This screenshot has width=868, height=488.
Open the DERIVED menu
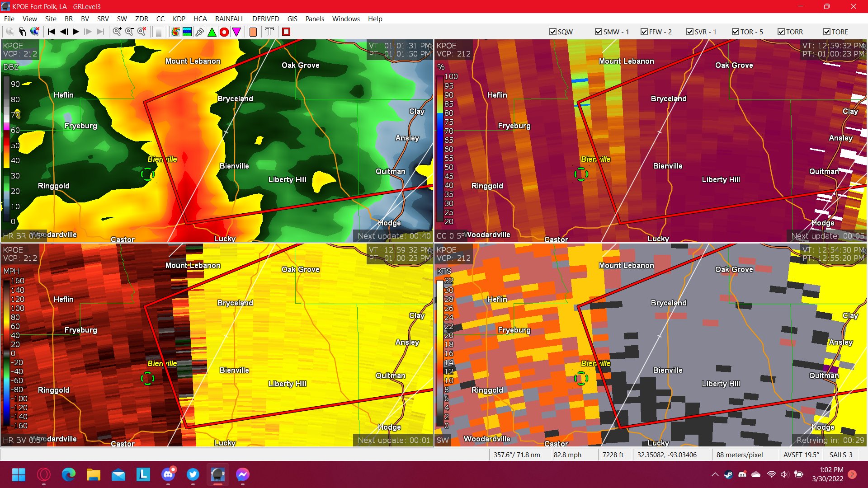tap(266, 19)
